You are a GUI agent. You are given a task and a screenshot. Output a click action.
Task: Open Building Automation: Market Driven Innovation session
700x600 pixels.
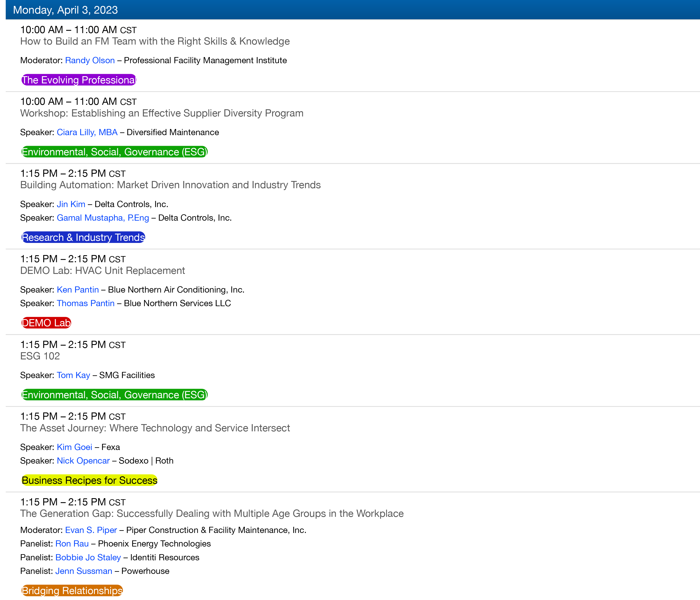click(x=170, y=185)
